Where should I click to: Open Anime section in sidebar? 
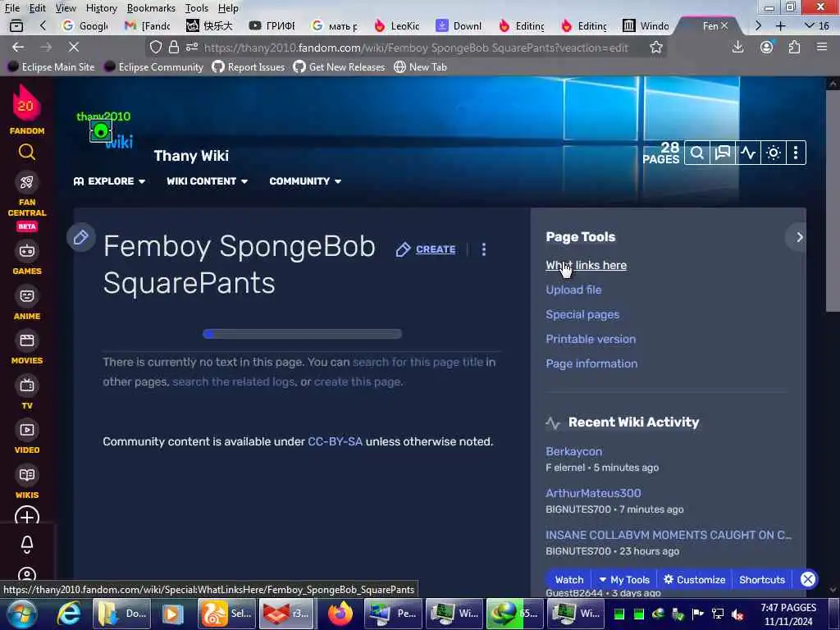coord(27,304)
